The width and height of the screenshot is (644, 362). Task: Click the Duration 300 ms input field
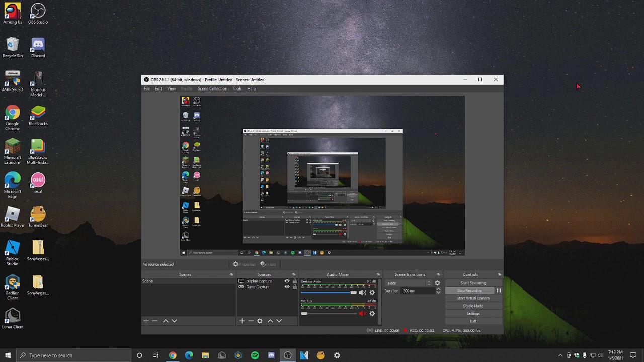coord(418,291)
